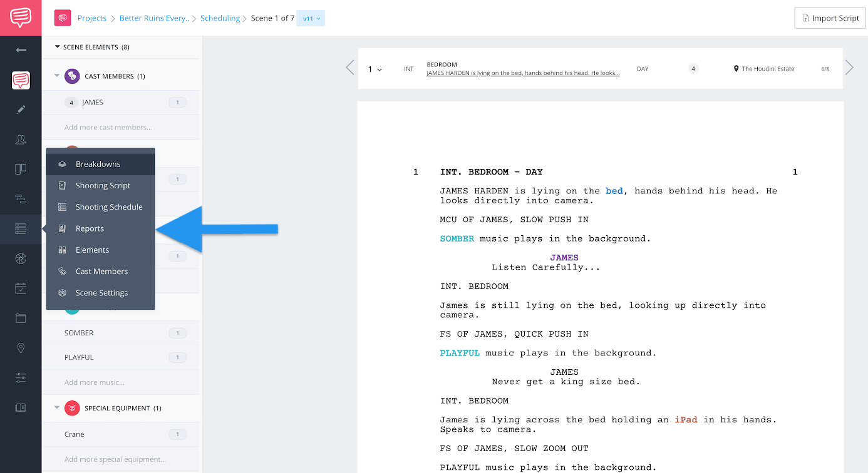
Task: Click The Houdini Estate location text
Action: 768,69
